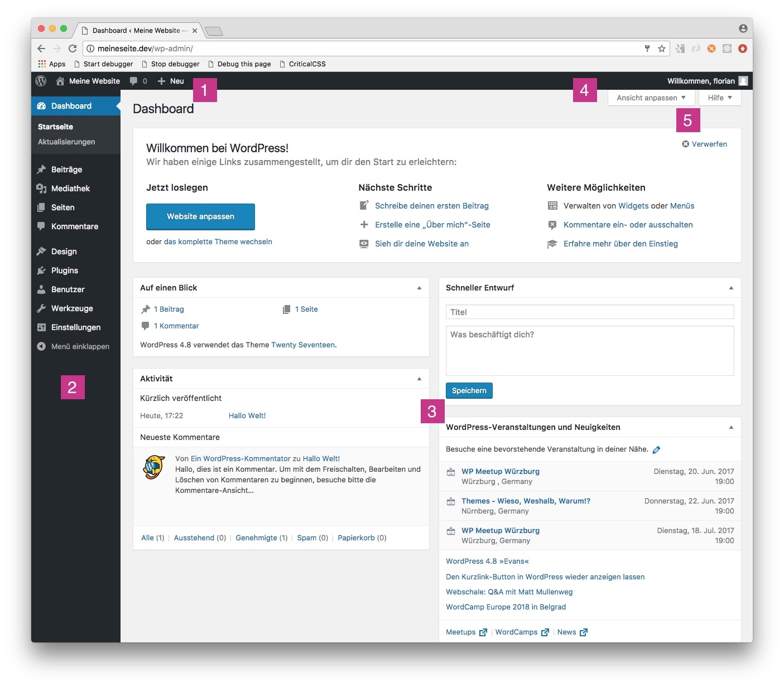The height and width of the screenshot is (687, 784).
Task: Click the pencil icon to edit event location
Action: [x=656, y=449]
